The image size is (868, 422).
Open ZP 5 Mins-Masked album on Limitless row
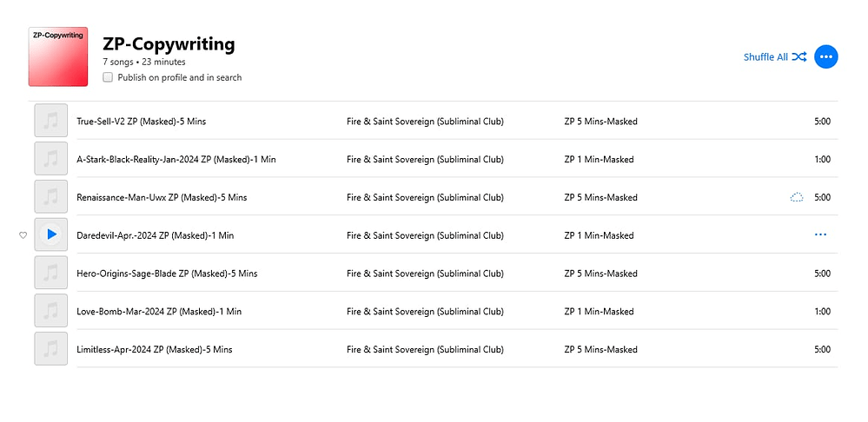pos(600,350)
